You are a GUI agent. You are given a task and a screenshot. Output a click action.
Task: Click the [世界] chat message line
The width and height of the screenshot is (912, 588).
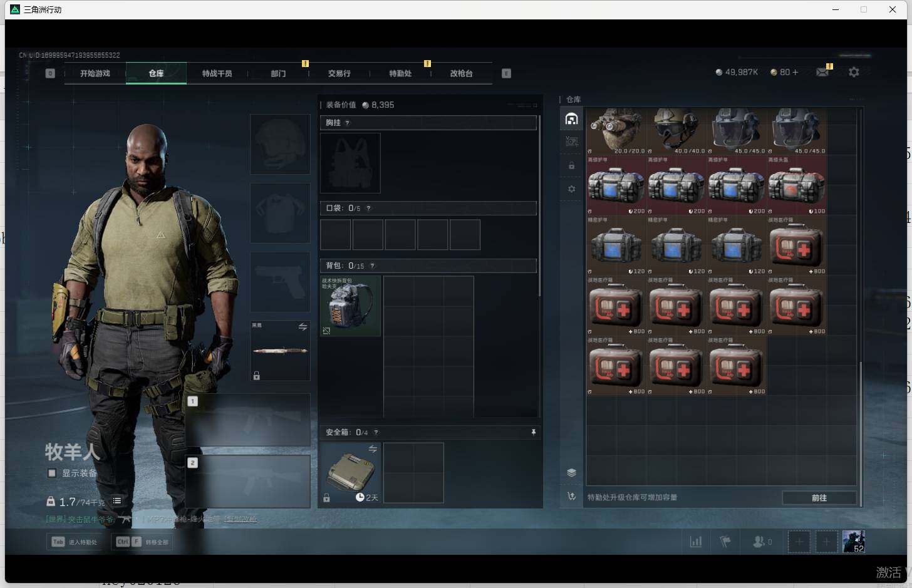(151, 519)
